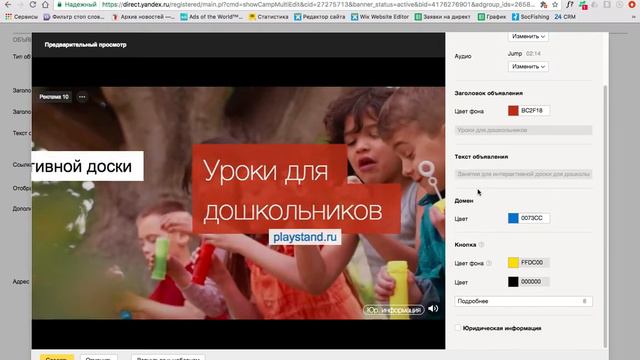Click the Юр. информация overlay button
The image size is (640, 360).
393,310
